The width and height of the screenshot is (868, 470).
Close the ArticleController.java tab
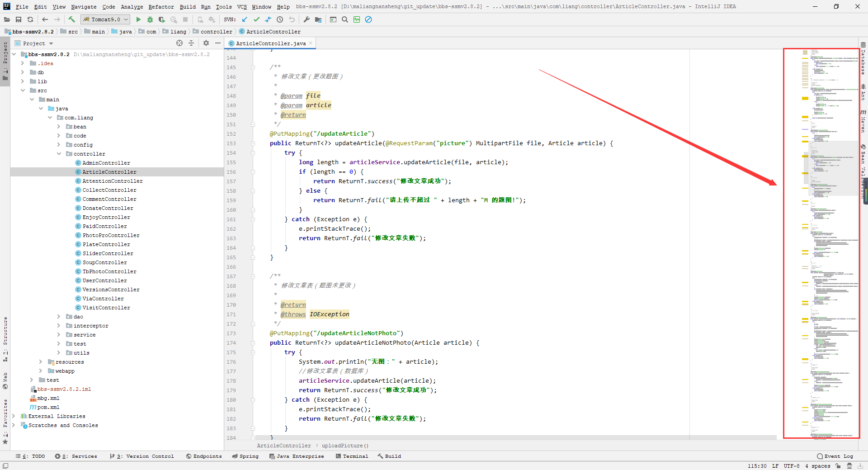311,43
